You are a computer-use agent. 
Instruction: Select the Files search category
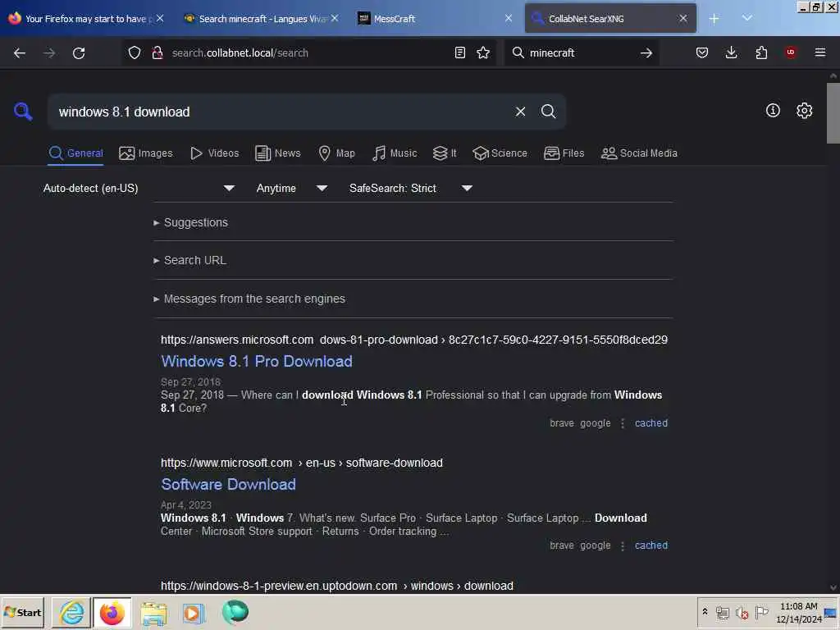click(564, 153)
